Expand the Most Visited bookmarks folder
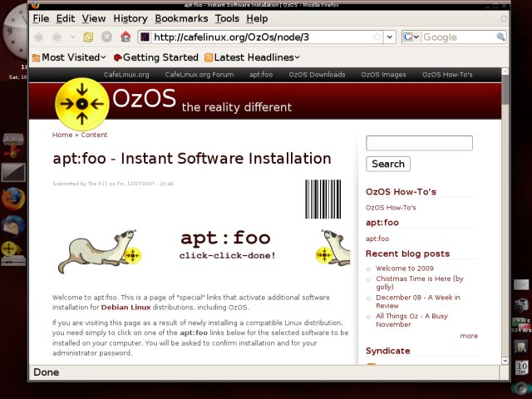532x399 pixels. point(70,57)
